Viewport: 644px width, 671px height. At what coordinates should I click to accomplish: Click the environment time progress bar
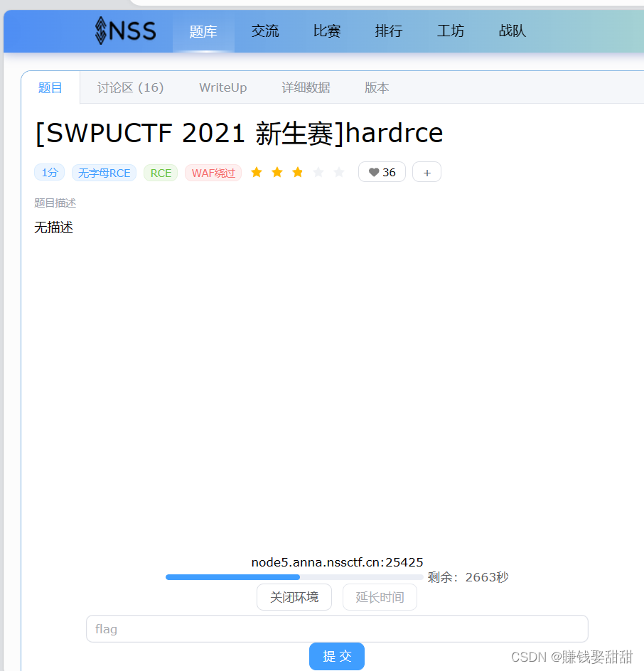pyautogui.click(x=294, y=576)
